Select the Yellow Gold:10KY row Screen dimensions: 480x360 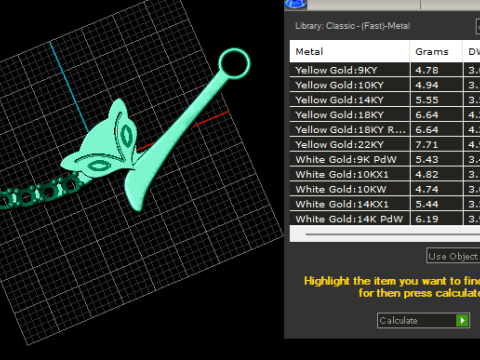385,85
